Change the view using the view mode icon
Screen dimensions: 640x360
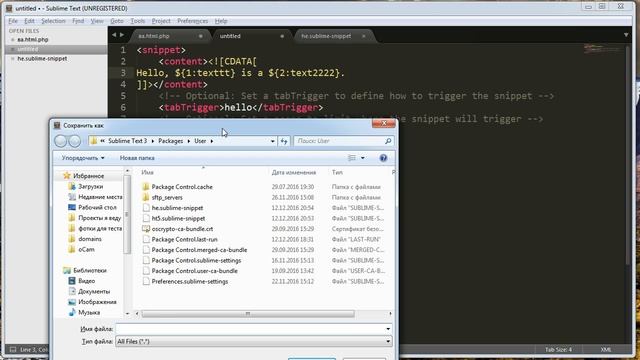pyautogui.click(x=351, y=158)
